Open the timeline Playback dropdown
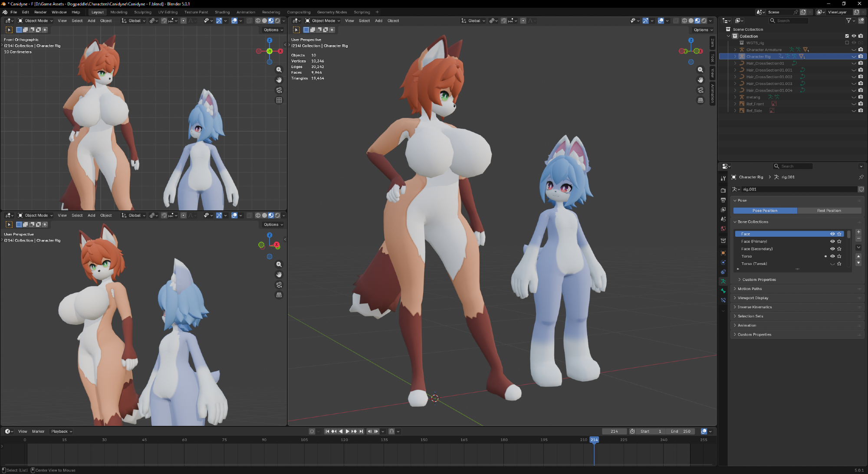 62,432
